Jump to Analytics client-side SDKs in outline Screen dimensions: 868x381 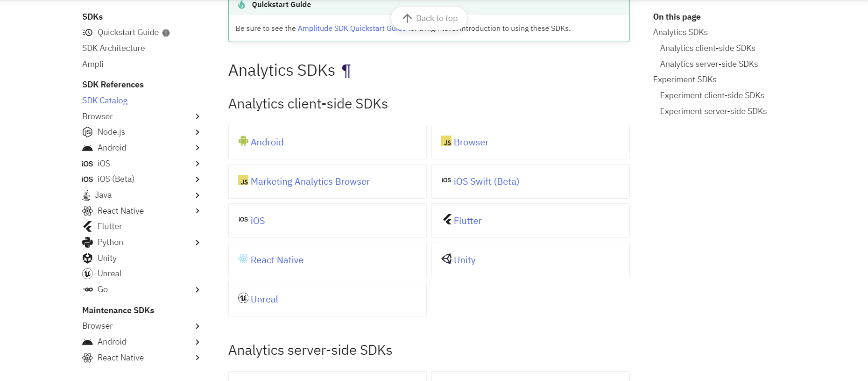click(707, 48)
